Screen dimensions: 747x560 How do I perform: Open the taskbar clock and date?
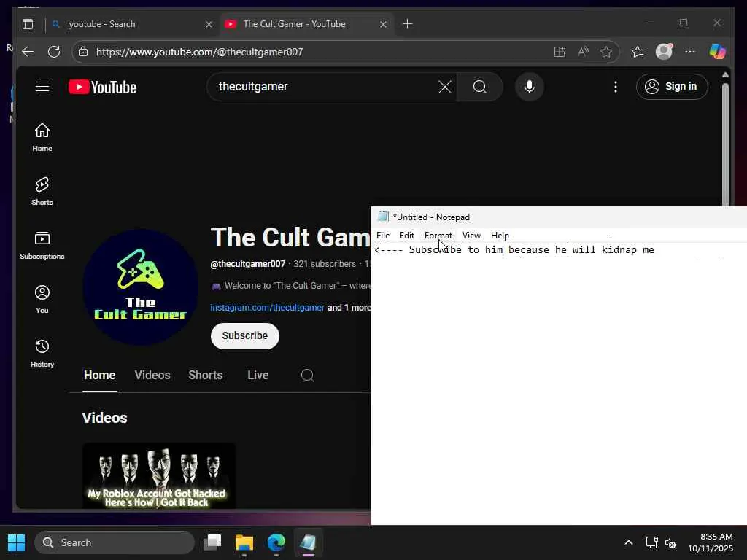[x=710, y=542]
